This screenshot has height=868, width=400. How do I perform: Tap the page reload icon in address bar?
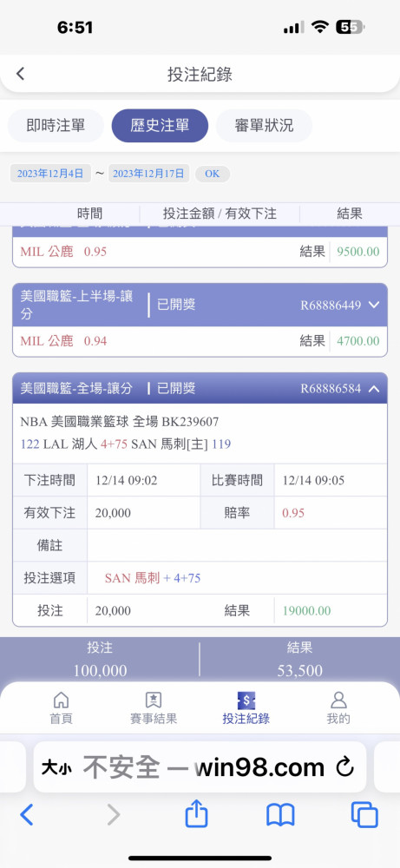(x=344, y=767)
